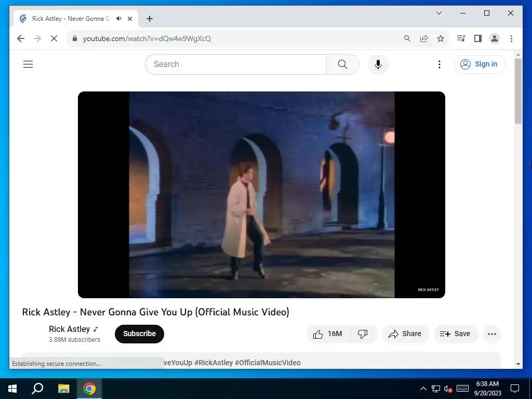
Task: Open a new tab with the plus button
Action: (x=149, y=19)
